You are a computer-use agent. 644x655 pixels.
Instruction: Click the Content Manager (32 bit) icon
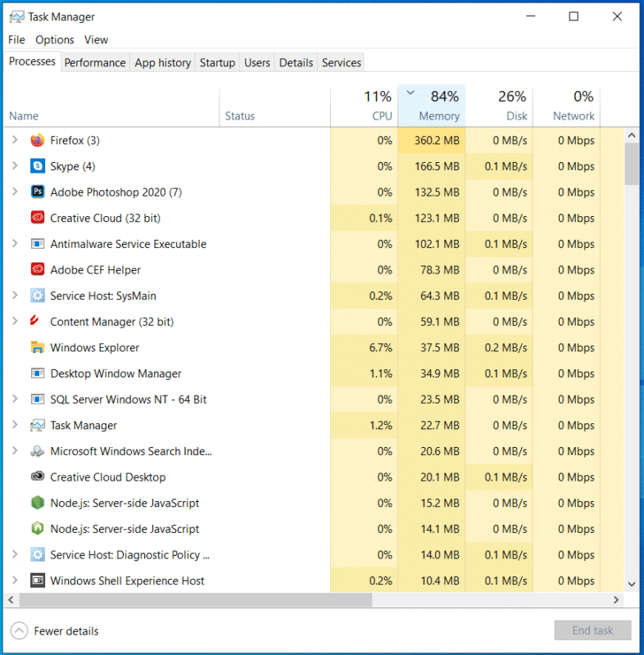(35, 321)
